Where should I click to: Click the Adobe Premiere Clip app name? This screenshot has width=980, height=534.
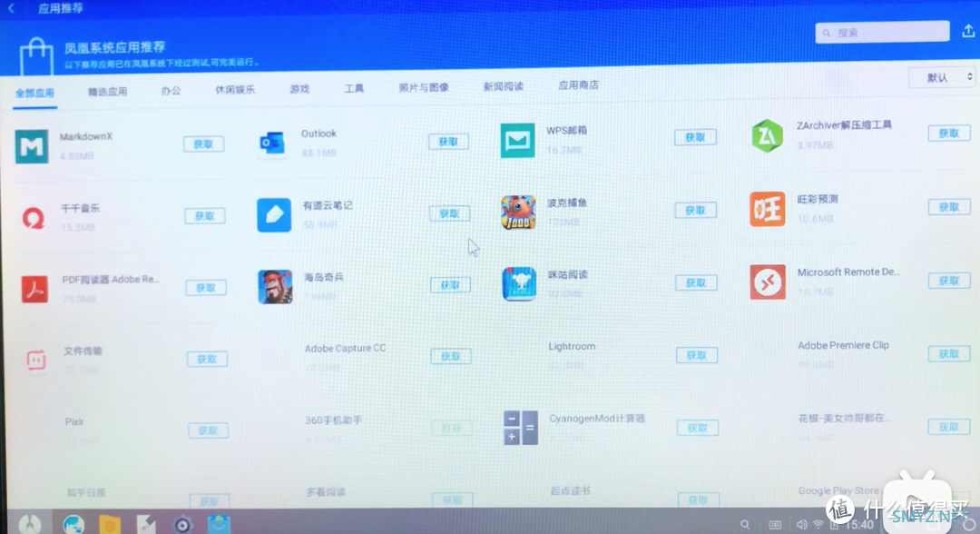point(843,344)
